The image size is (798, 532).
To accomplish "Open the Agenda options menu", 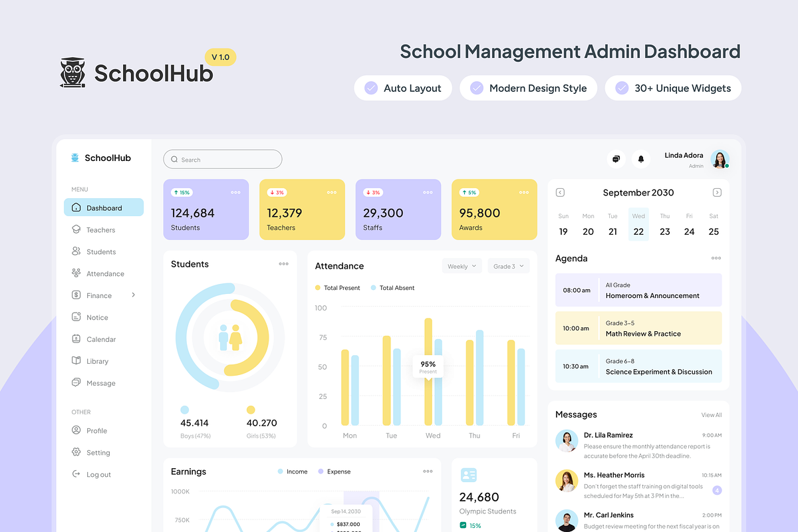I will point(716,258).
